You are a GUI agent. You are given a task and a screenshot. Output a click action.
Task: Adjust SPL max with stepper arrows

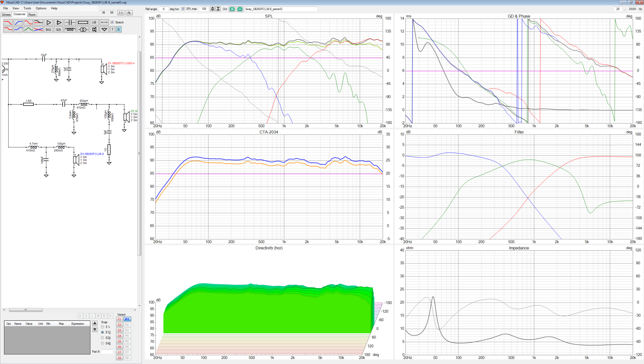[213, 9]
